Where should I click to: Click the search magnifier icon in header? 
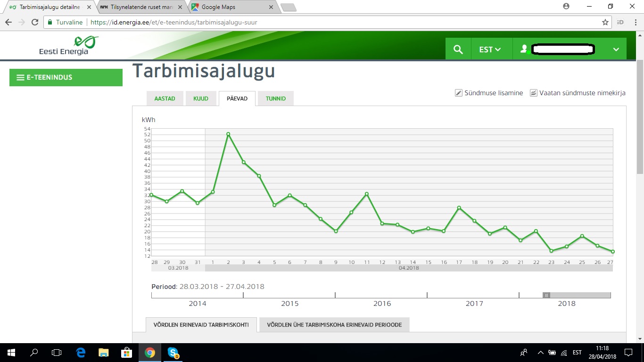458,49
